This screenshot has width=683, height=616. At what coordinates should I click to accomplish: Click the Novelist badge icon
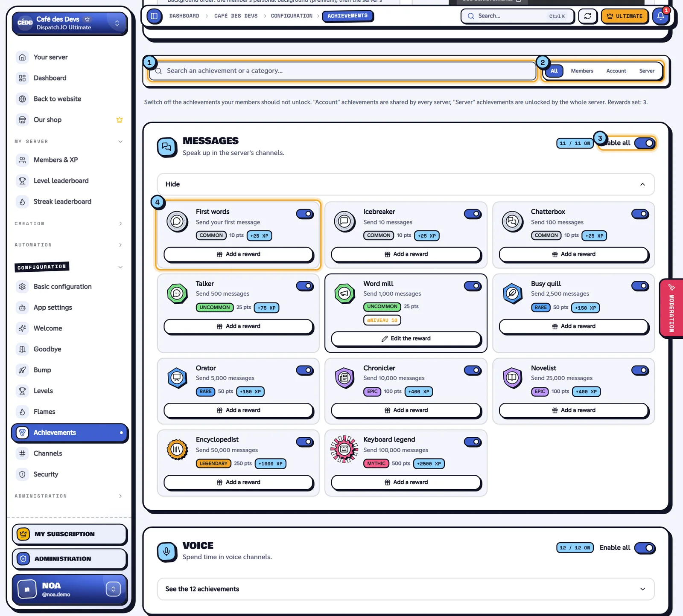(x=512, y=378)
